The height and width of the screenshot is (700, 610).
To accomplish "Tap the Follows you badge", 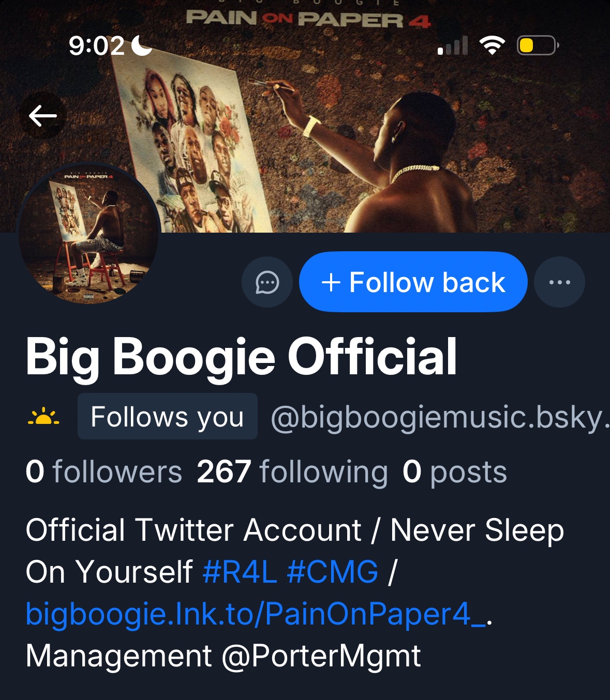I will pyautogui.click(x=167, y=417).
